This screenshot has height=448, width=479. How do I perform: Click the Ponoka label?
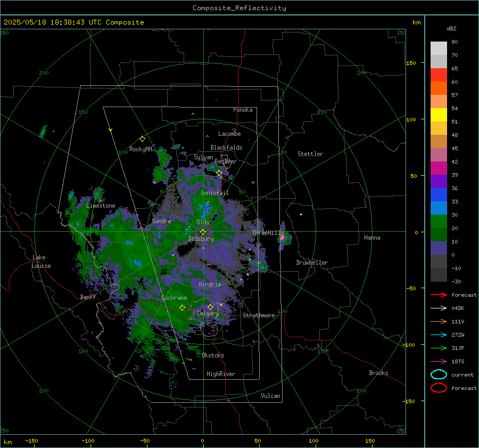pos(243,110)
